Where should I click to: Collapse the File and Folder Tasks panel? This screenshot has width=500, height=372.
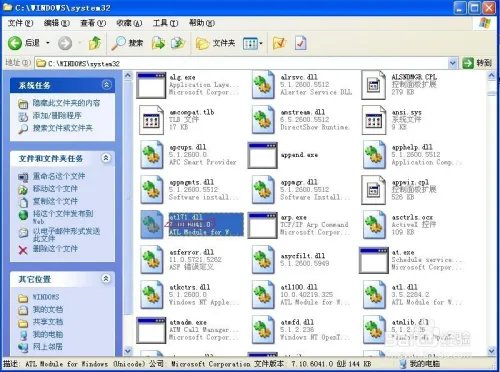click(106, 158)
